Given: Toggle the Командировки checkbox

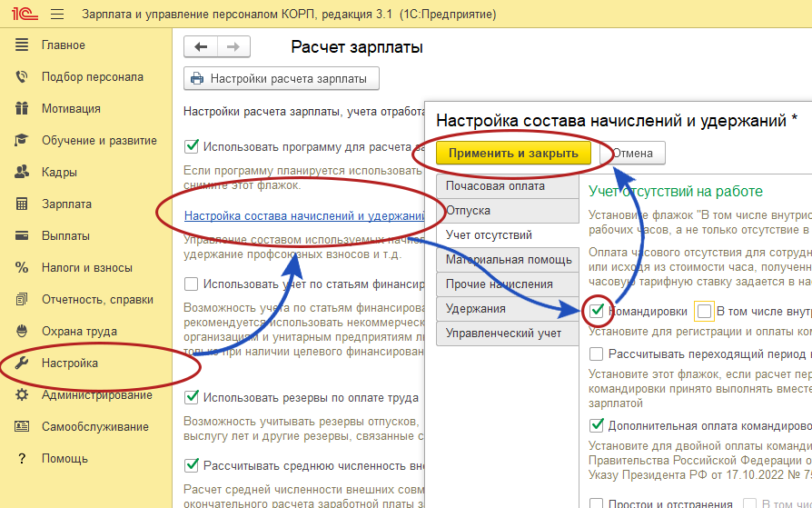Looking at the screenshot, I should click(x=597, y=312).
